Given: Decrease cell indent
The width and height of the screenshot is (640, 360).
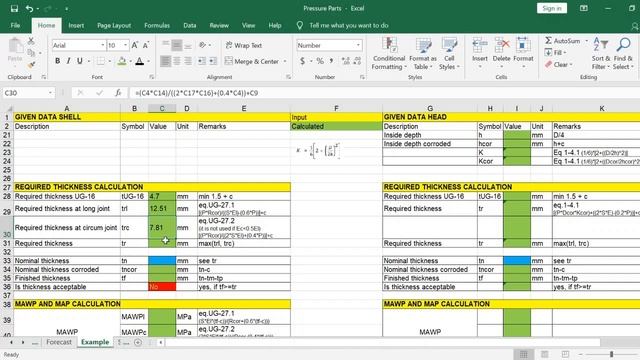Looking at the screenshot, I should coord(202,61).
